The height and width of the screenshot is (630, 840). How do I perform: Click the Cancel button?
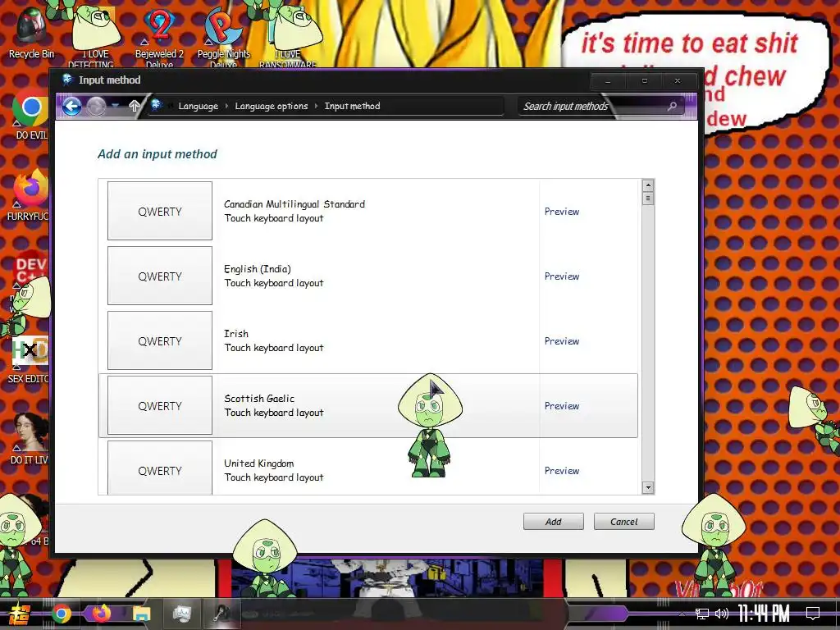(624, 521)
